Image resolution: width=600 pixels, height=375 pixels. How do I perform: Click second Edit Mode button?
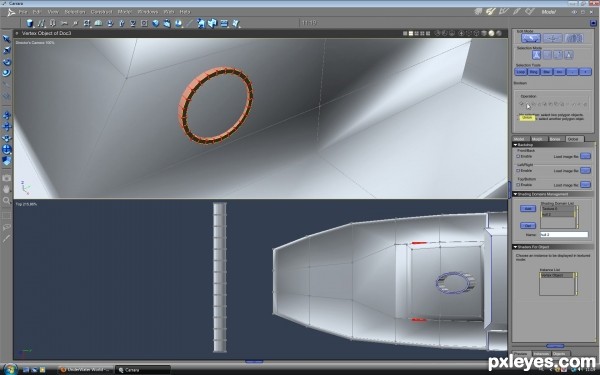(x=552, y=38)
